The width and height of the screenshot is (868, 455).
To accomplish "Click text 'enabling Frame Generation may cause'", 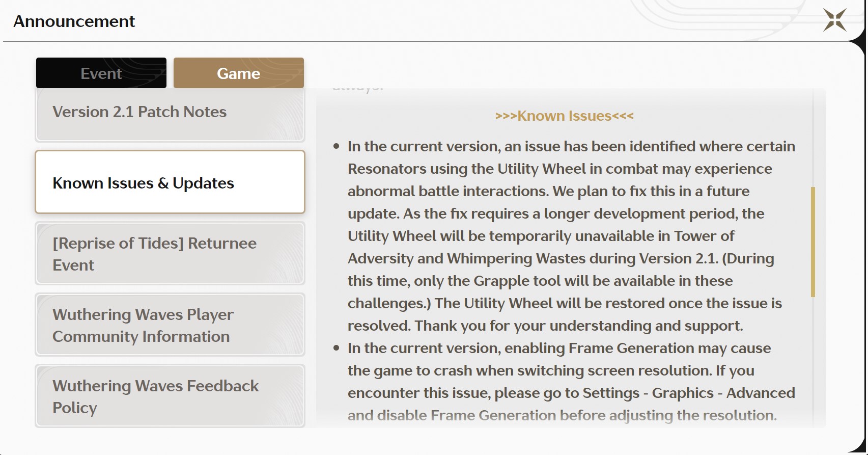I will [638, 348].
